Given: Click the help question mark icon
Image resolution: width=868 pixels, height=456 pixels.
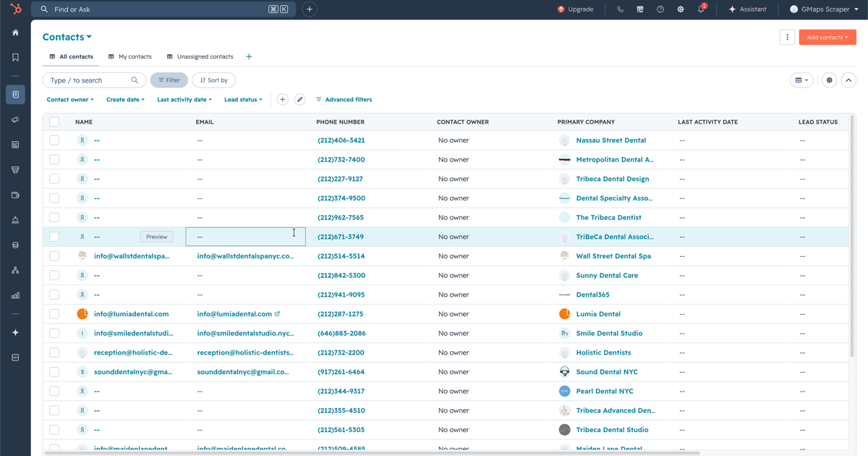Looking at the screenshot, I should [x=660, y=9].
